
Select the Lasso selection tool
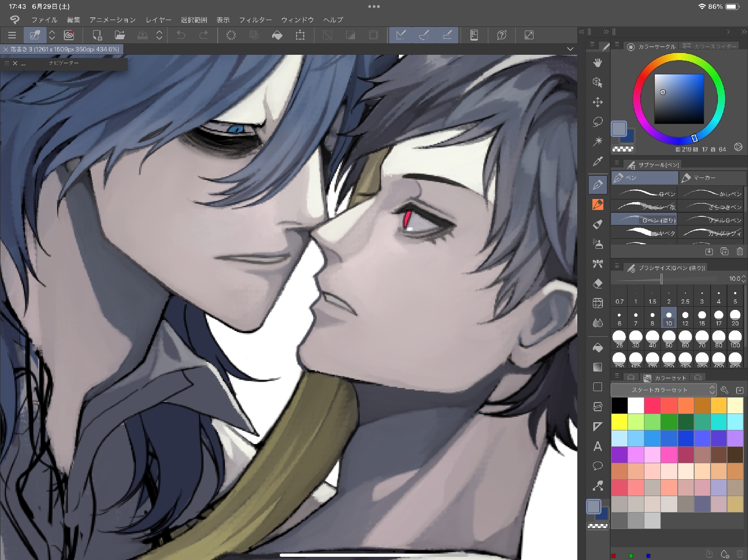tap(597, 122)
